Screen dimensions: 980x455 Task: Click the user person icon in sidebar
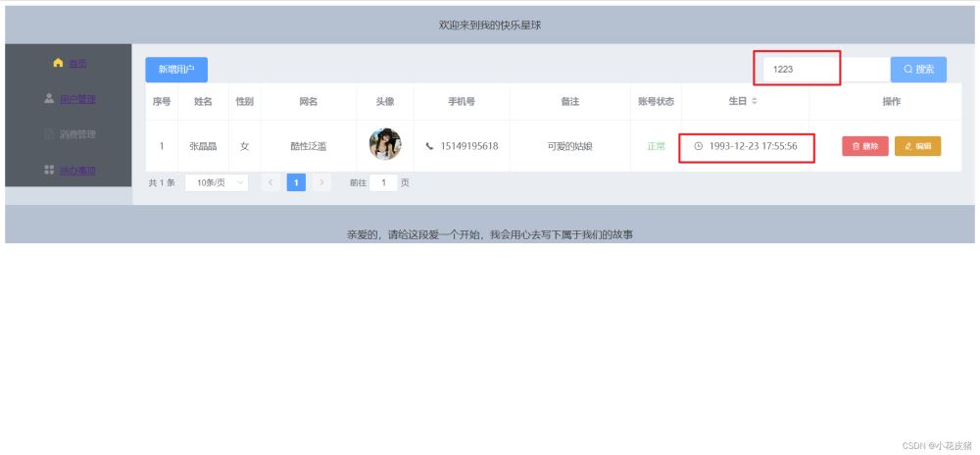[49, 98]
